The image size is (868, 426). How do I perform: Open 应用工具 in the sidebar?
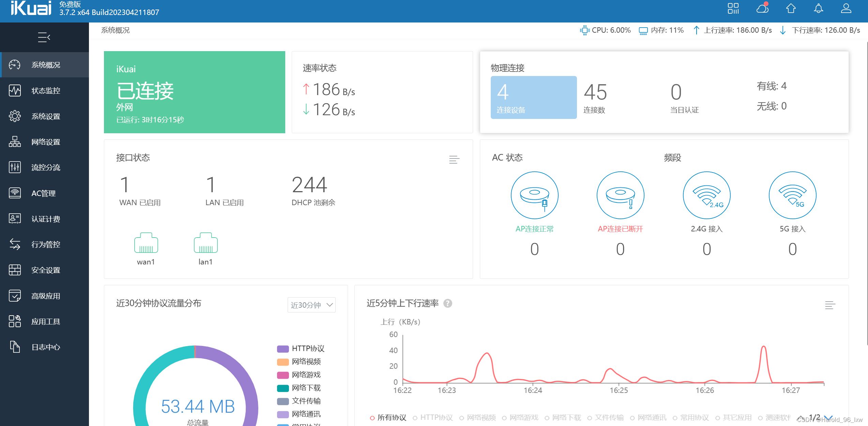[44, 321]
